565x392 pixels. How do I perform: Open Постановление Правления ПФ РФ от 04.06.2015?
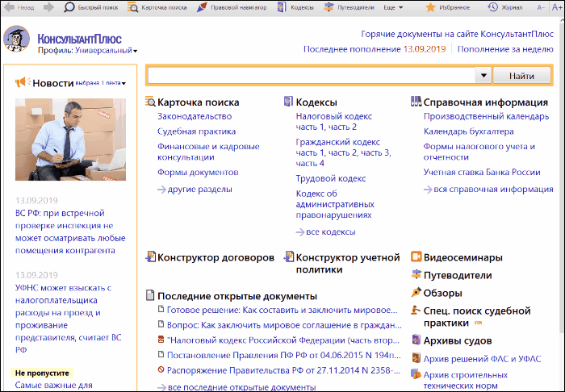[x=284, y=355]
